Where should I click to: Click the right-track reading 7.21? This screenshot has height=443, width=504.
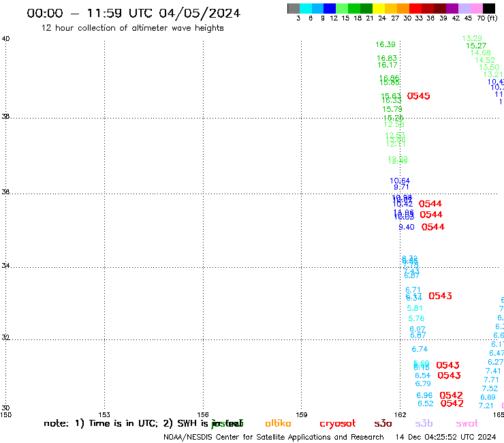486,406
